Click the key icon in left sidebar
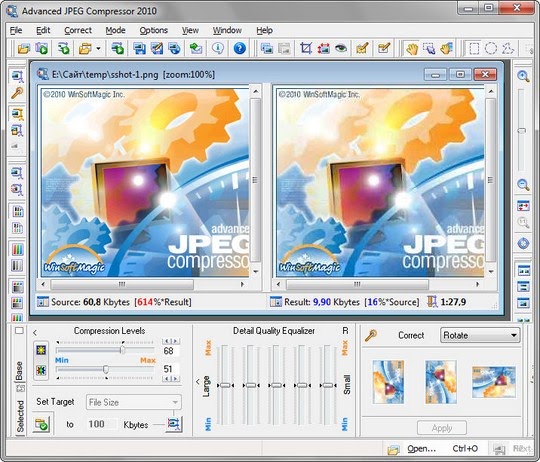 [x=17, y=93]
